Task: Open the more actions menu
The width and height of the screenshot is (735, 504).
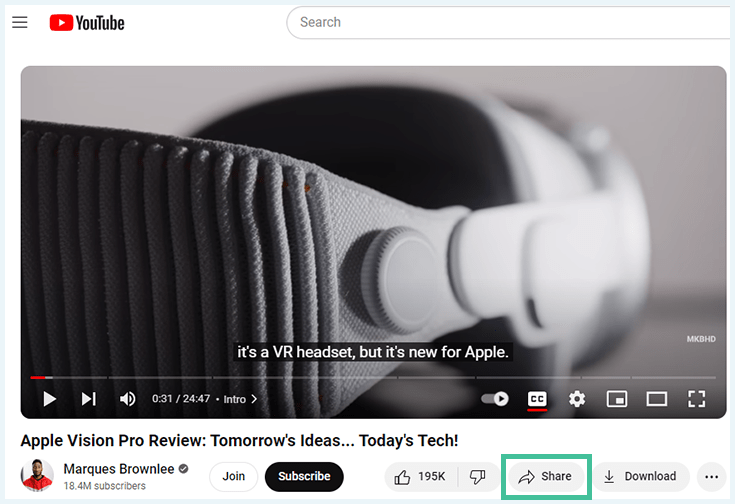Action: point(712,477)
